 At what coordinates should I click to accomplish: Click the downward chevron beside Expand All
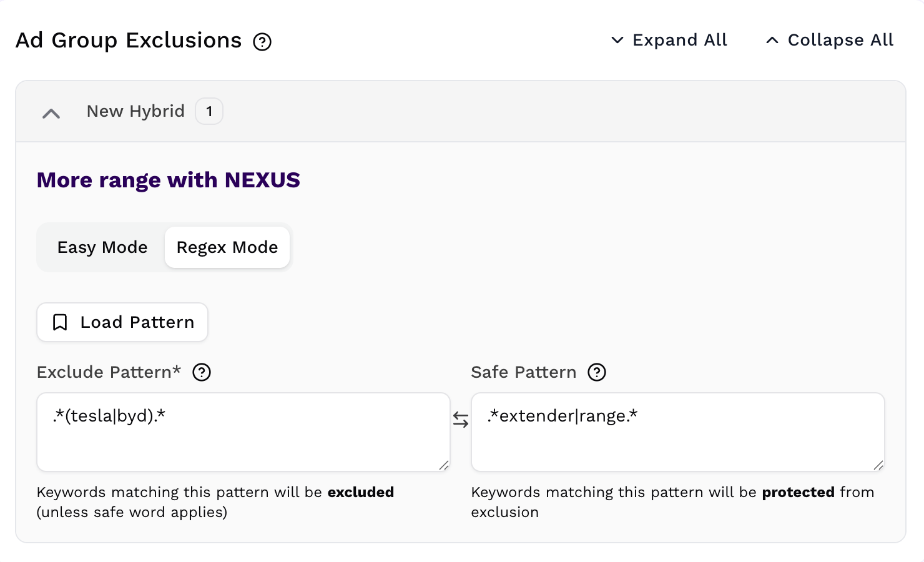[616, 40]
